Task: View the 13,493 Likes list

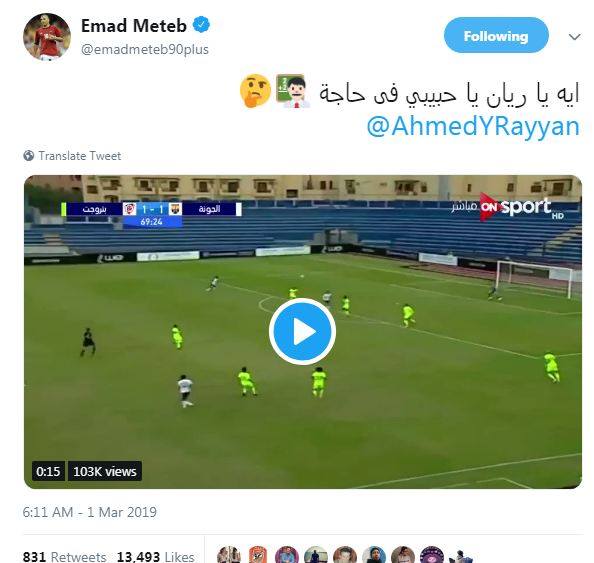Action: tap(155, 556)
